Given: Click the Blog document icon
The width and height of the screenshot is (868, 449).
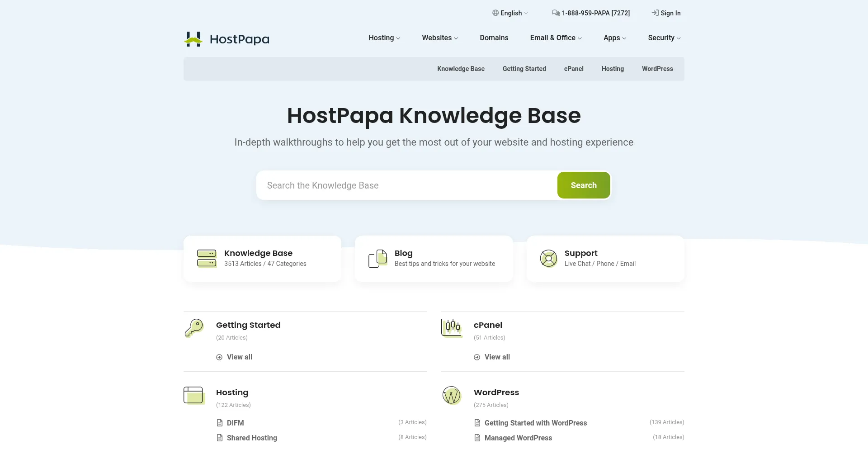Looking at the screenshot, I should click(x=377, y=258).
